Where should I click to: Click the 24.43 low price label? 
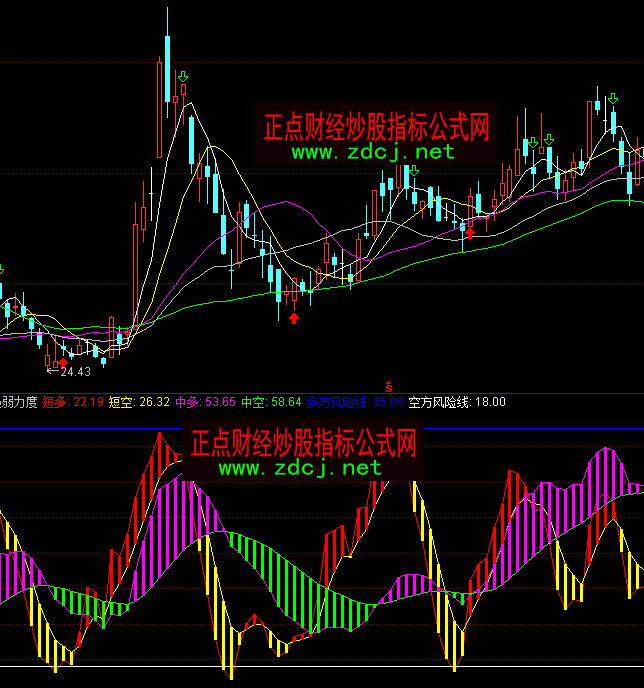75,372
